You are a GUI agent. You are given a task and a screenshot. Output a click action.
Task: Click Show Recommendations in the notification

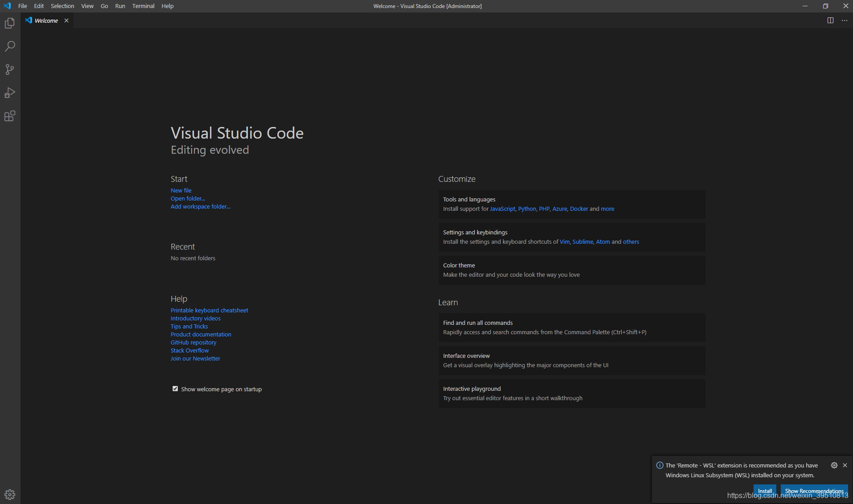(x=814, y=490)
